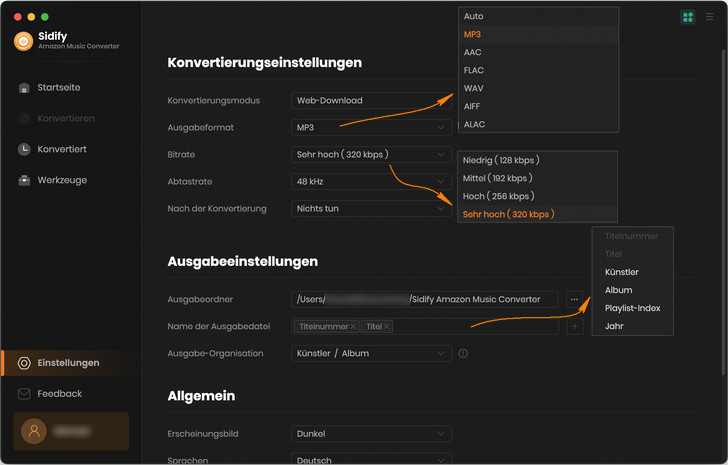Open the Sprachen dropdown
The image size is (728, 465).
[371, 459]
